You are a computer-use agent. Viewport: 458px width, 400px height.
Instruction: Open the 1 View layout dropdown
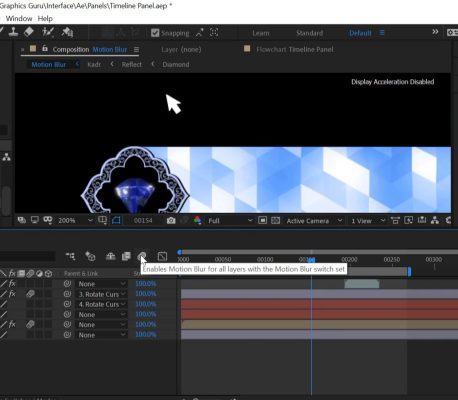[x=368, y=221]
